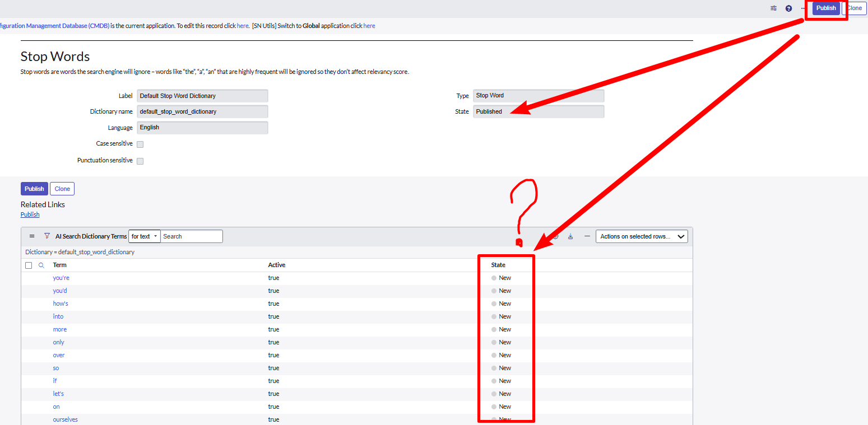Toggle the Punctuation sensitive checkbox
Viewport: 868px width, 425px height.
point(140,161)
